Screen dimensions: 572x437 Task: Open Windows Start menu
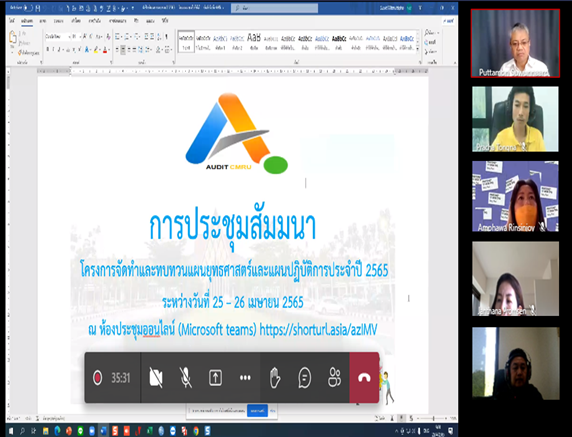pos(11,431)
